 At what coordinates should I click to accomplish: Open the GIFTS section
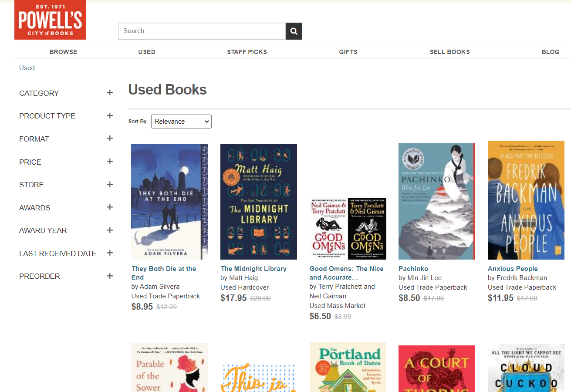tap(348, 51)
